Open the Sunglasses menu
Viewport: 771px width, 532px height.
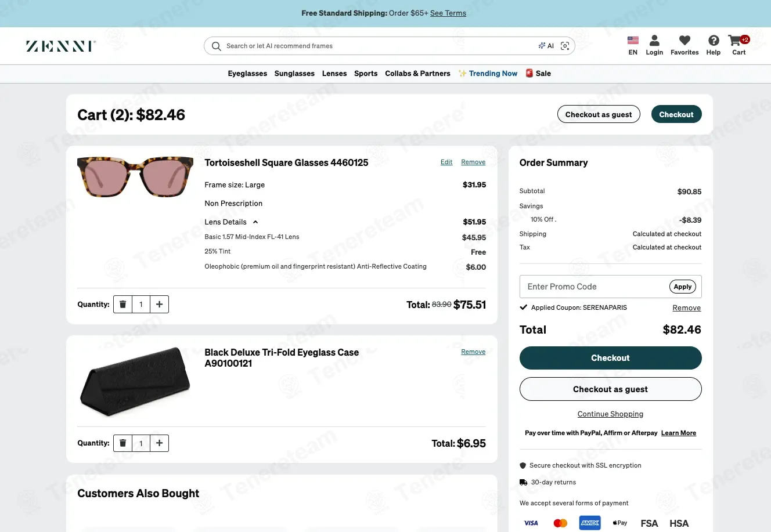(x=294, y=74)
